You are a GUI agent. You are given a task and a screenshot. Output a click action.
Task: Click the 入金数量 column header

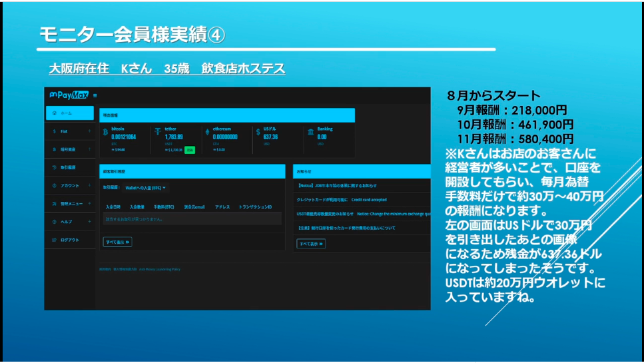click(x=137, y=207)
